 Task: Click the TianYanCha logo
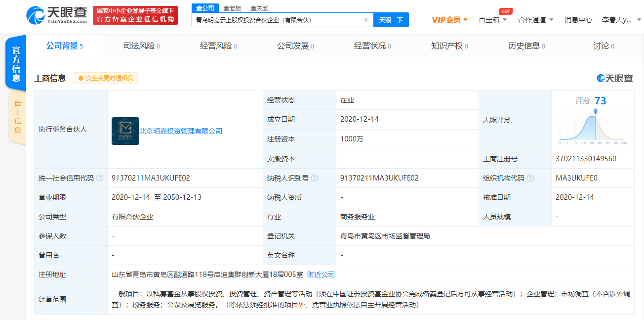pos(56,15)
